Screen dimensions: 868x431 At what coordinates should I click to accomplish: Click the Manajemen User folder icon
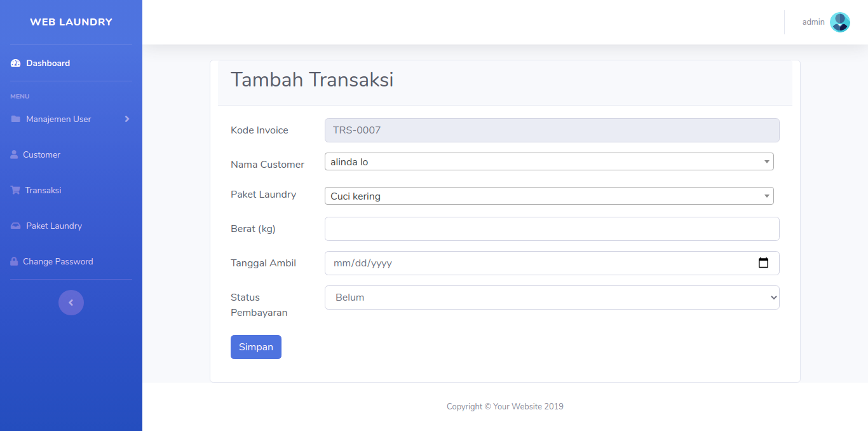[x=16, y=119]
